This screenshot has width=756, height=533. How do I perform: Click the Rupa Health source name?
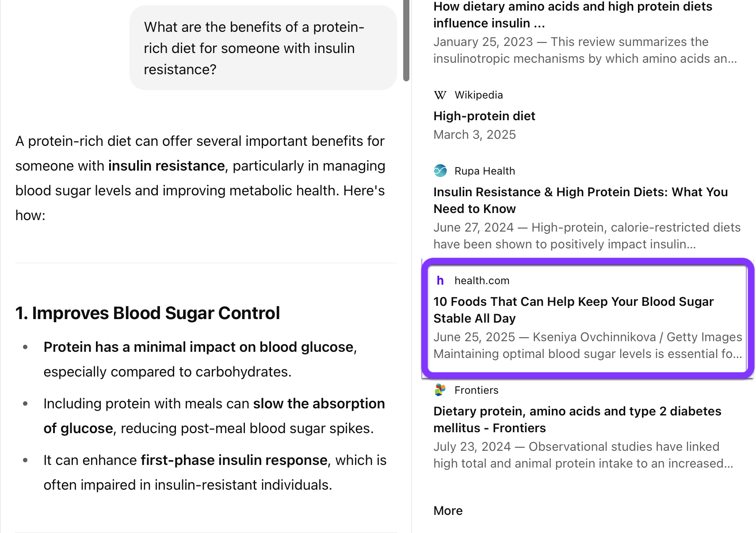(x=485, y=171)
